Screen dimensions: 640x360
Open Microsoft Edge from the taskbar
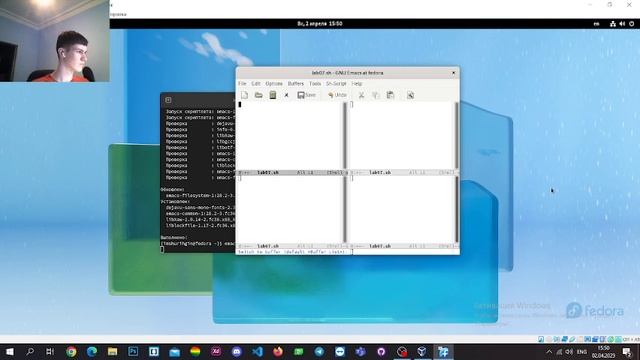(x=92, y=351)
